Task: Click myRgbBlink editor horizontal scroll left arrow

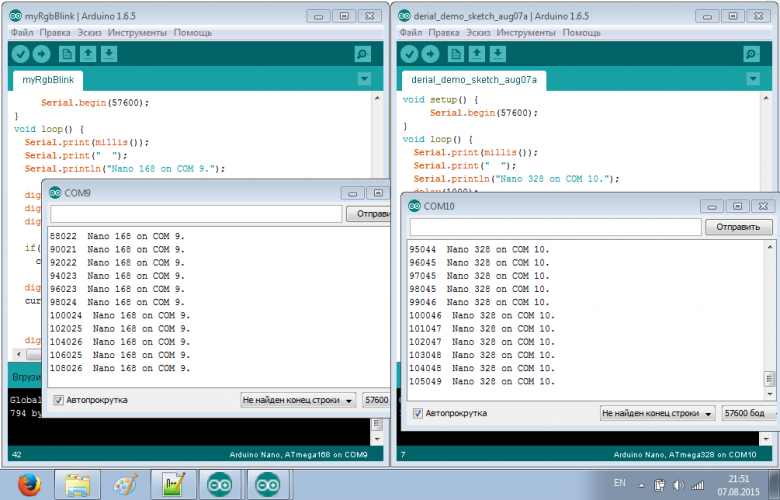Action: tap(19, 355)
